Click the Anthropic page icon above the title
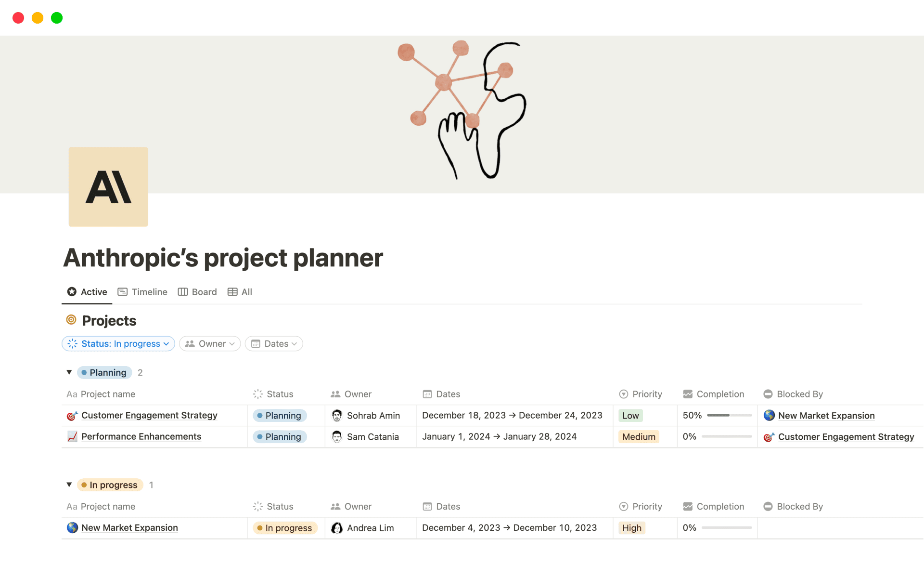Screen dimensions: 924x578 108,186
